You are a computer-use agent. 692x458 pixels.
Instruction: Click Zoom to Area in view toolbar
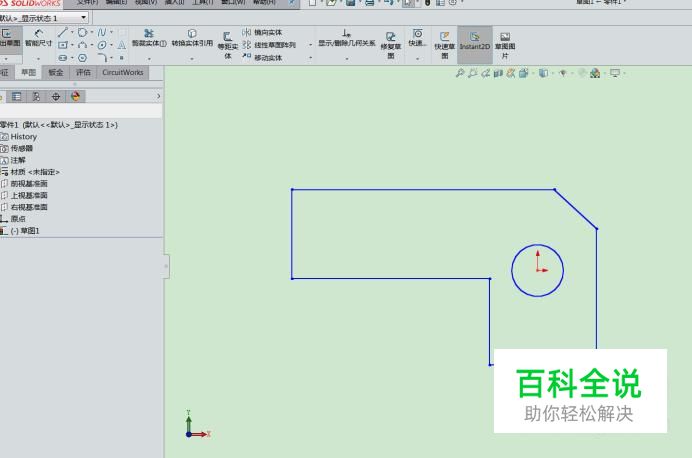[473, 73]
